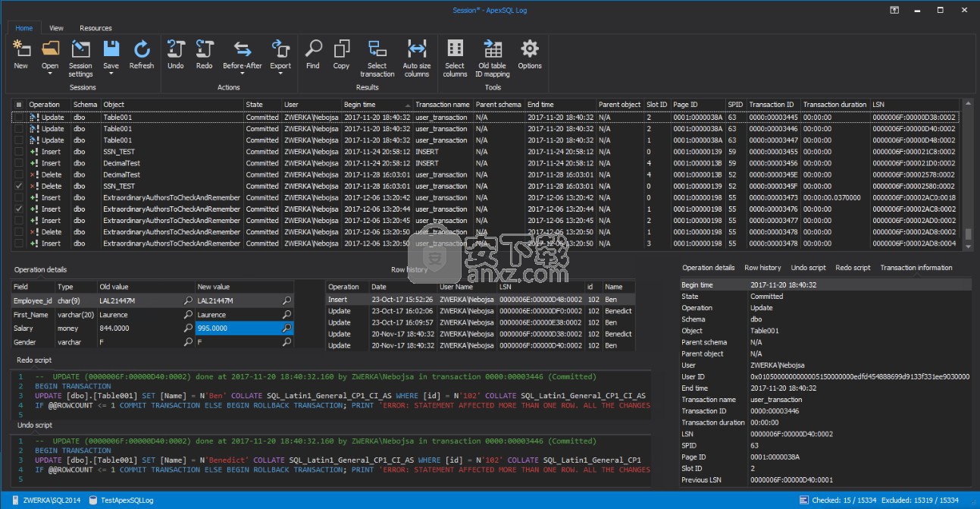The height and width of the screenshot is (509, 980).
Task: Toggle the select-all checkbox in grid header
Action: 19,105
